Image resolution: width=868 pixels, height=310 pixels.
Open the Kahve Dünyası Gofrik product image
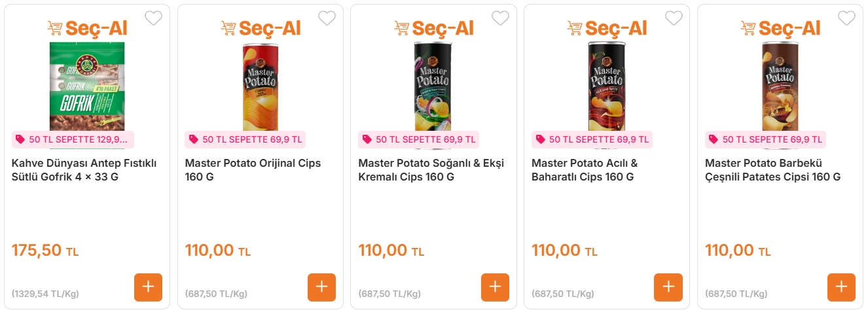87,85
